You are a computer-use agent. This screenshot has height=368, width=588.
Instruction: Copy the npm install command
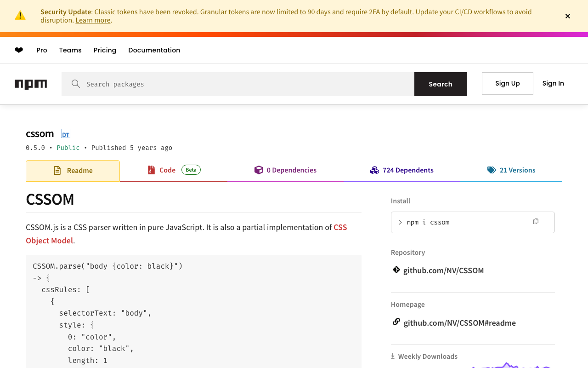[x=536, y=222]
